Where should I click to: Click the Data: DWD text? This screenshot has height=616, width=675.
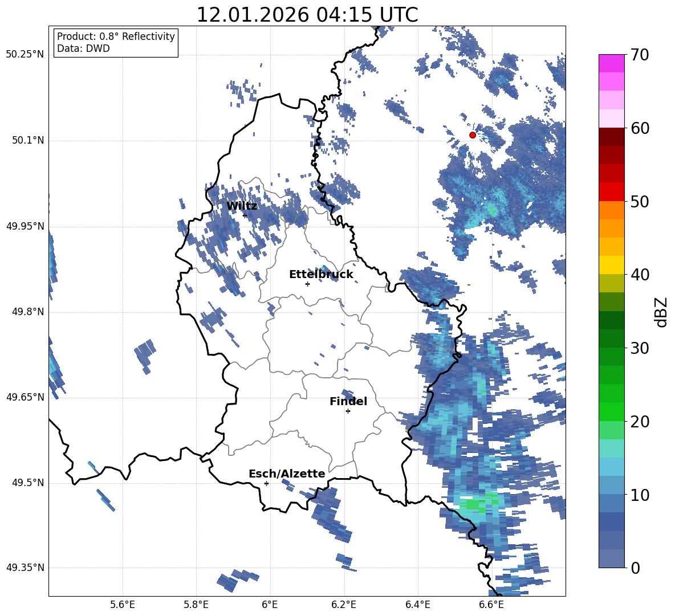tap(83, 48)
